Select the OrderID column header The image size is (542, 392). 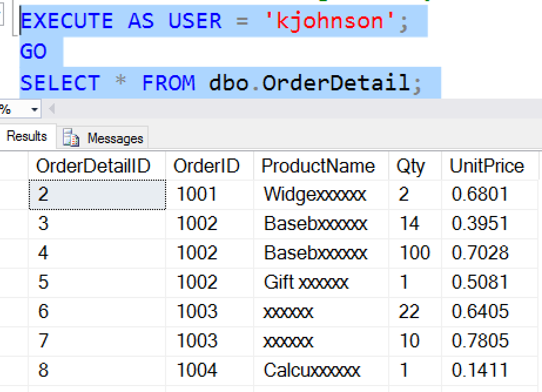210,166
